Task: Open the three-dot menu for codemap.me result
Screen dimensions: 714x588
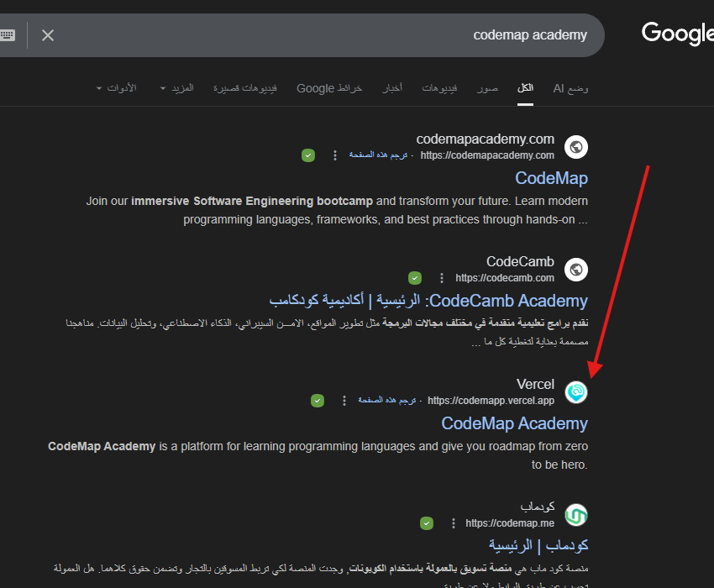Action: tap(453, 522)
